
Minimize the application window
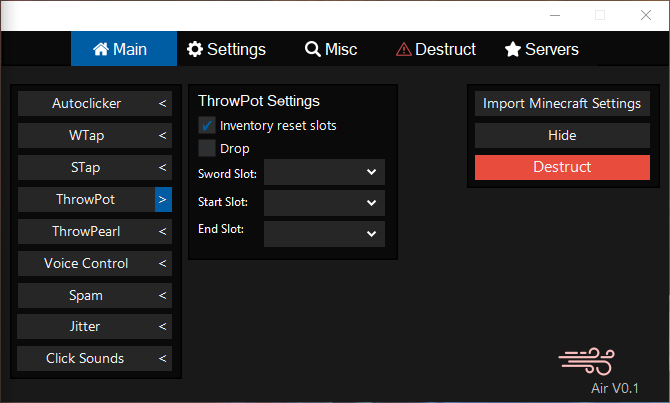[x=555, y=15]
